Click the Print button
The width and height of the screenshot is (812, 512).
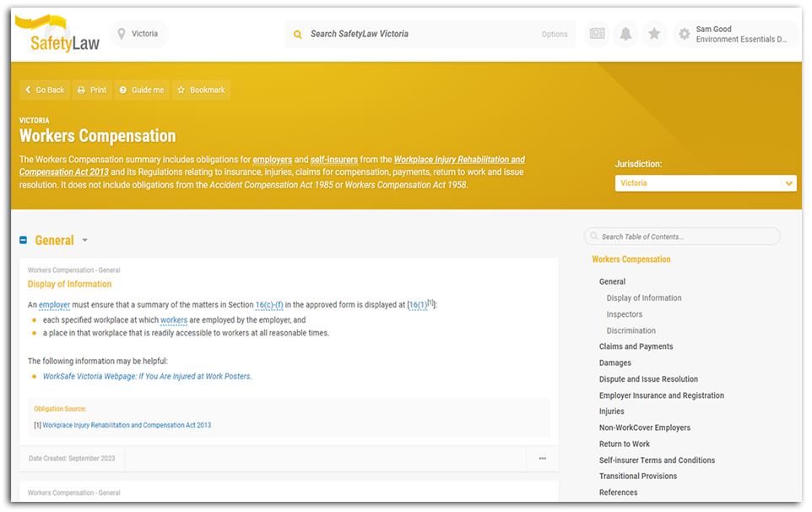pos(92,90)
